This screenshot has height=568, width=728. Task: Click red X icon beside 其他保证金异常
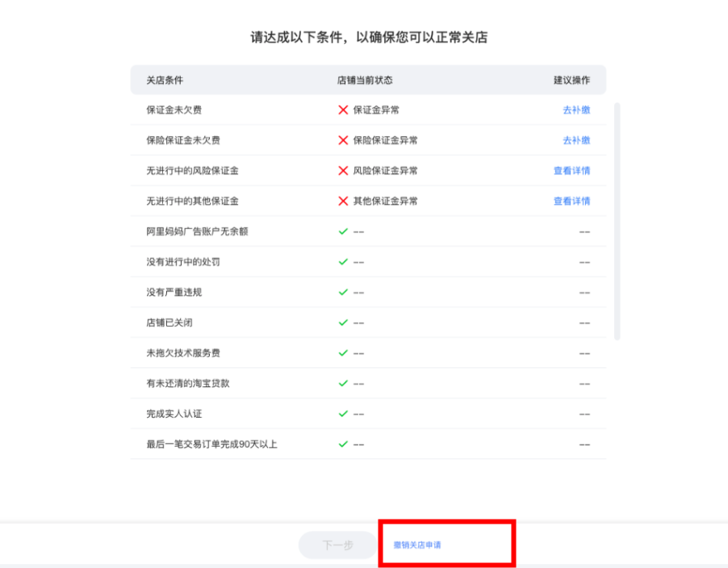pyautogui.click(x=343, y=201)
